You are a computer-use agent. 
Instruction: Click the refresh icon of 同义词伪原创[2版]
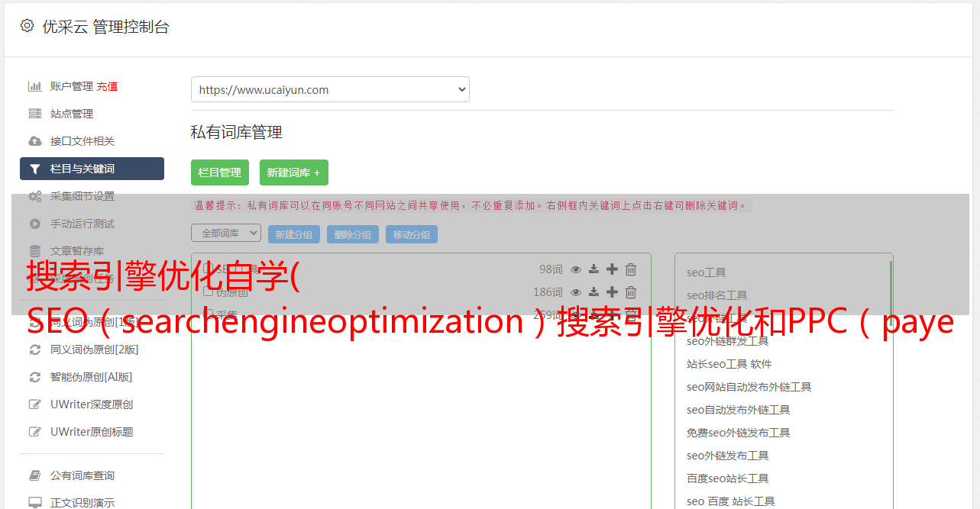tap(35, 350)
